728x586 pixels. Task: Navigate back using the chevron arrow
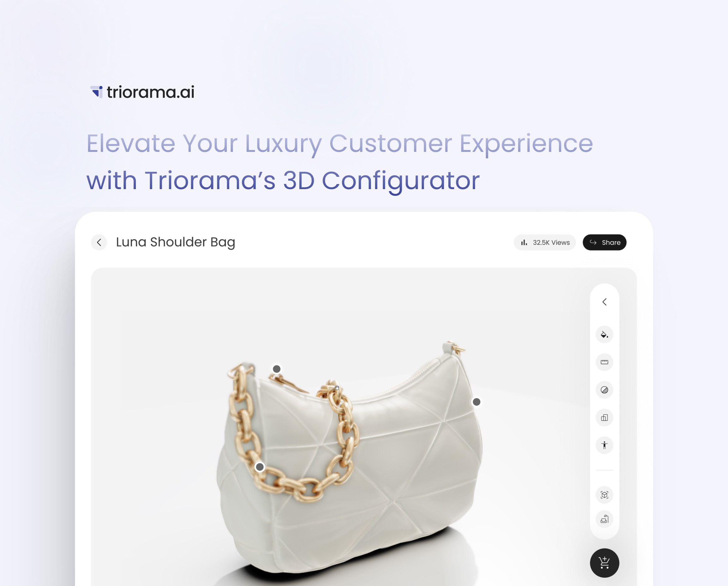(99, 242)
